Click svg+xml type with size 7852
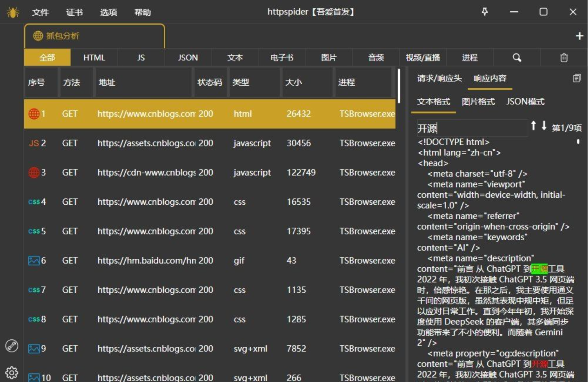 (x=250, y=349)
